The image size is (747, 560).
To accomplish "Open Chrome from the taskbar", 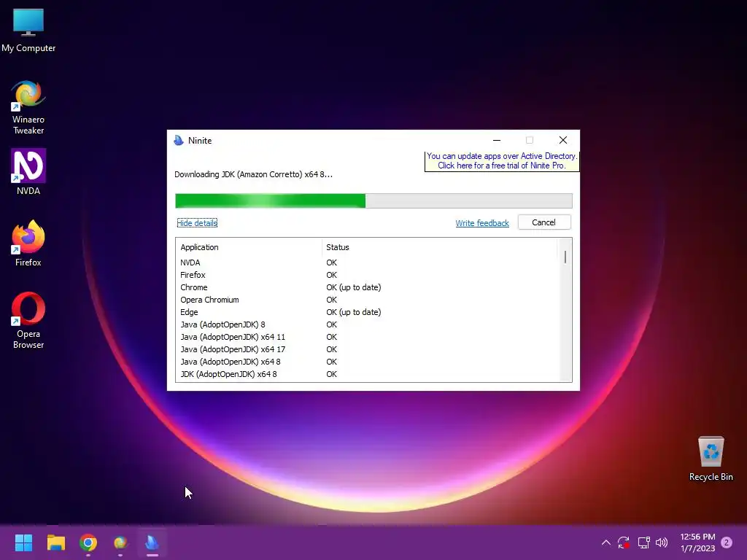I will [x=88, y=542].
